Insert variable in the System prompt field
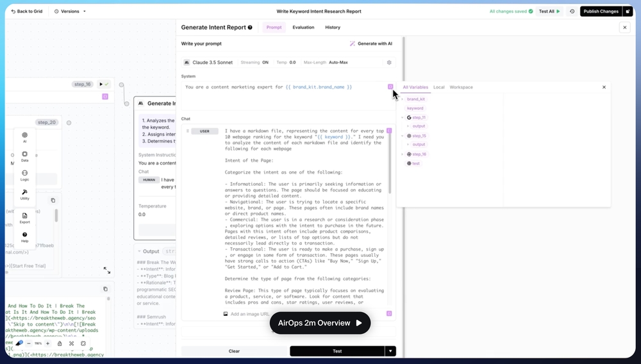641x364 pixels. [x=390, y=87]
